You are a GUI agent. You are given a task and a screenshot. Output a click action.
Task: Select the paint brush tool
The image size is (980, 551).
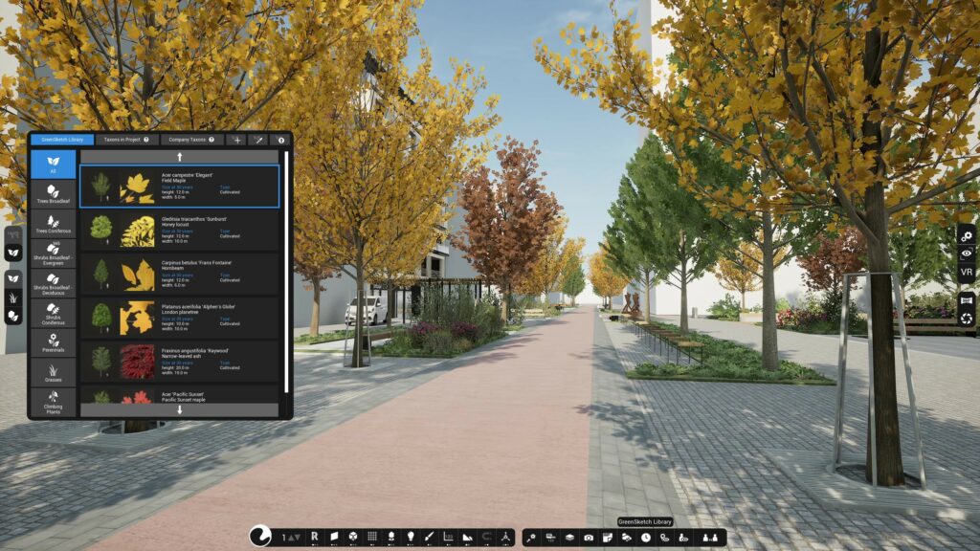coord(430,537)
